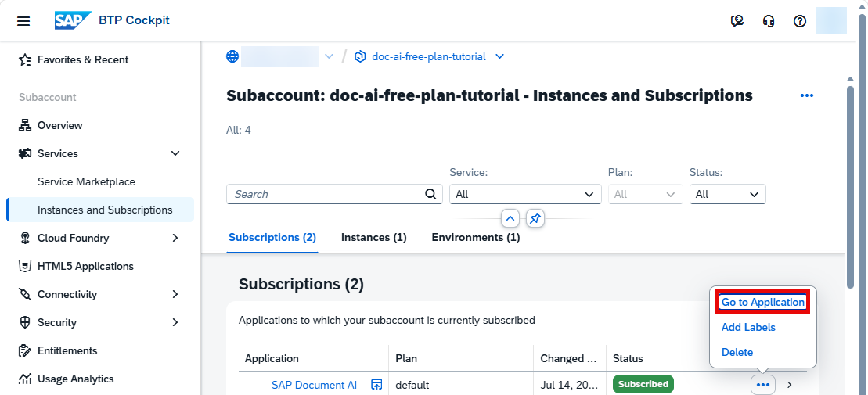
Task: Open the Status filter dropdown
Action: click(727, 194)
